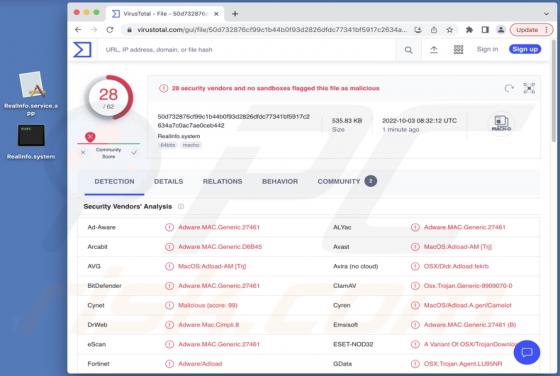The height and width of the screenshot is (376, 560).
Task: Click the share icon in address bar
Action: tap(434, 30)
